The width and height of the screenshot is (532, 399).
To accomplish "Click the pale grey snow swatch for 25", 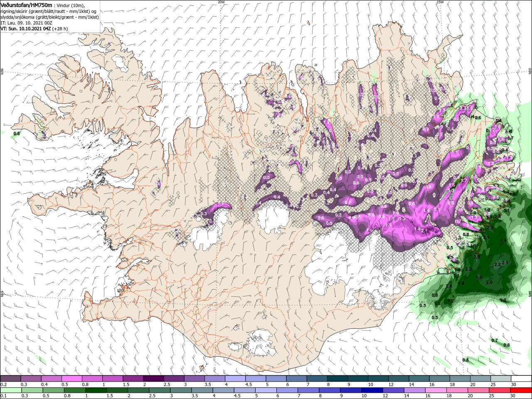I will pyautogui.click(x=501, y=379).
